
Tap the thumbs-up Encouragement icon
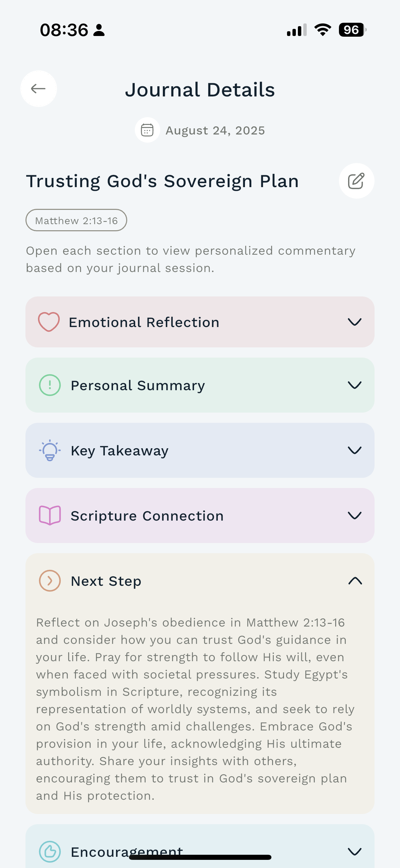50,851
